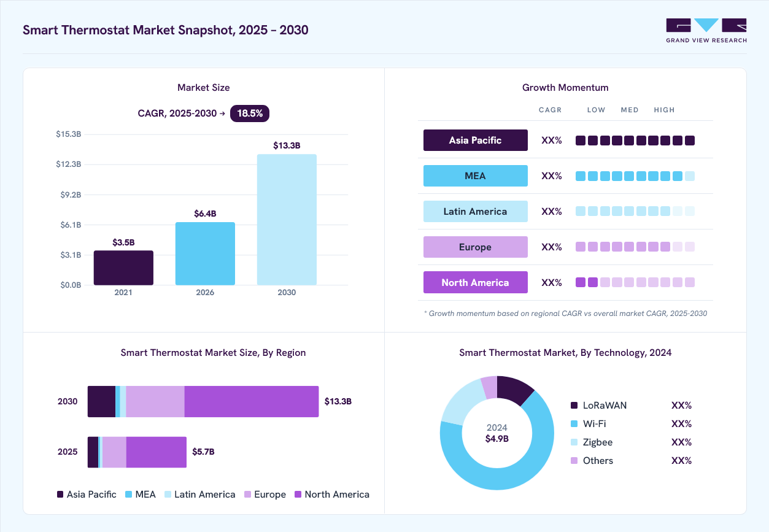Screen dimensions: 769x532
Task: Select the Latin America region label
Action: coord(475,211)
